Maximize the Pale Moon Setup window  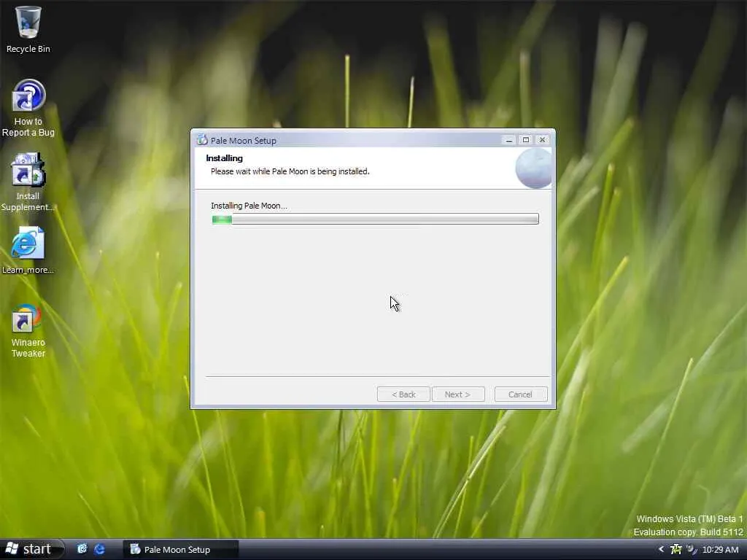click(x=525, y=140)
